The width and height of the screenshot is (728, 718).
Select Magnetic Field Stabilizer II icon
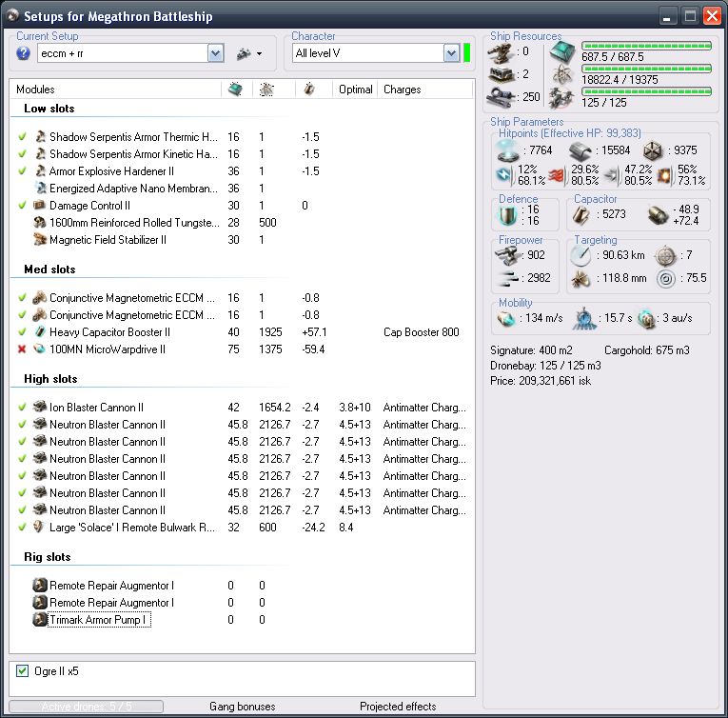40,239
